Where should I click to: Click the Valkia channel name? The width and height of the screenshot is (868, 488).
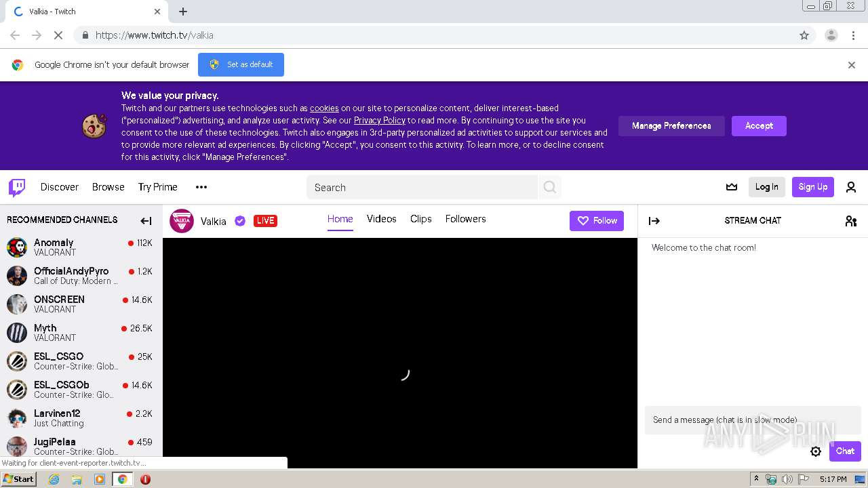click(214, 221)
